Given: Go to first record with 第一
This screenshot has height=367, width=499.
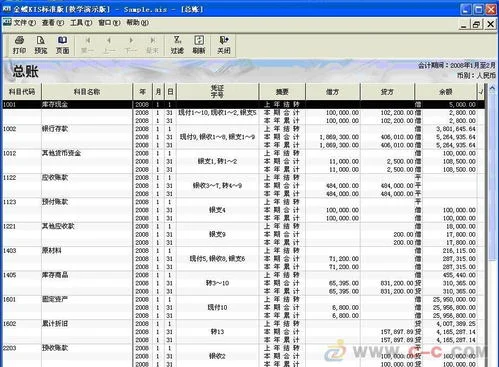Looking at the screenshot, I should (x=88, y=45).
